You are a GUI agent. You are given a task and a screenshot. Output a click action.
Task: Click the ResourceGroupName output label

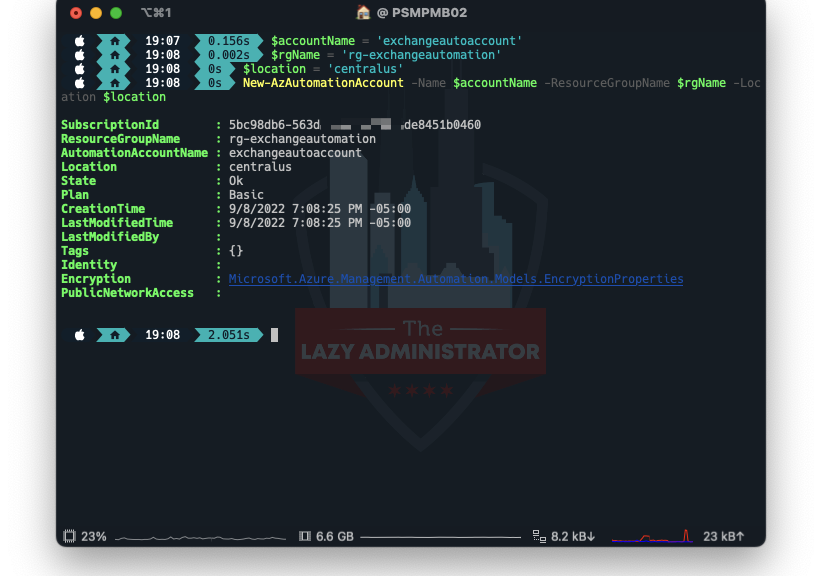click(121, 139)
